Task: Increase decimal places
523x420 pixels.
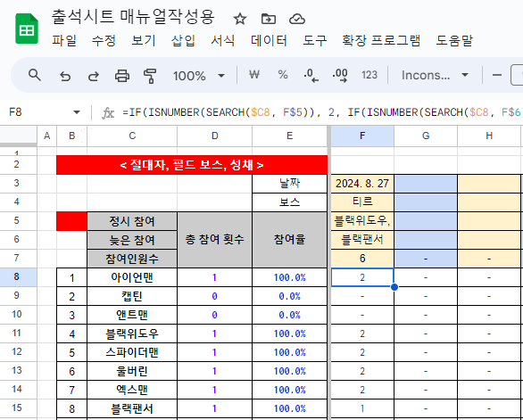Action: (340, 75)
